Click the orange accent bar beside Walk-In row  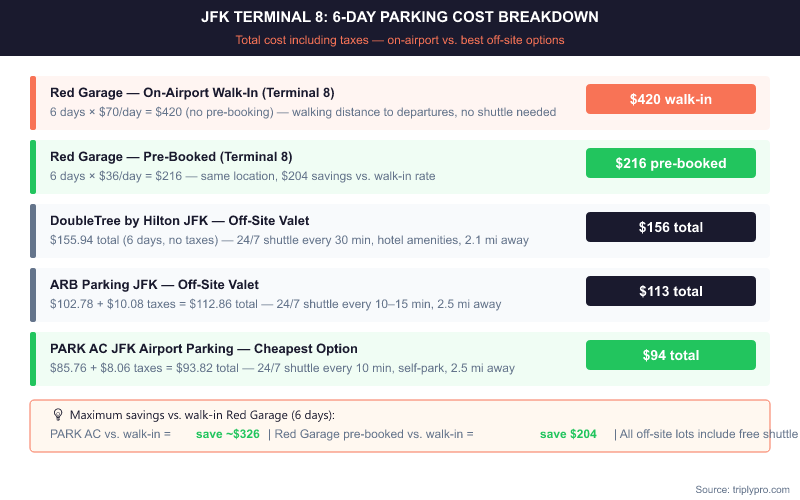pos(33,103)
